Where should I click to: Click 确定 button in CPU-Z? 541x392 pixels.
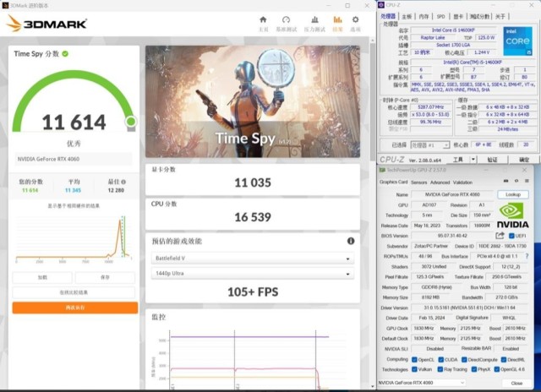524,160
